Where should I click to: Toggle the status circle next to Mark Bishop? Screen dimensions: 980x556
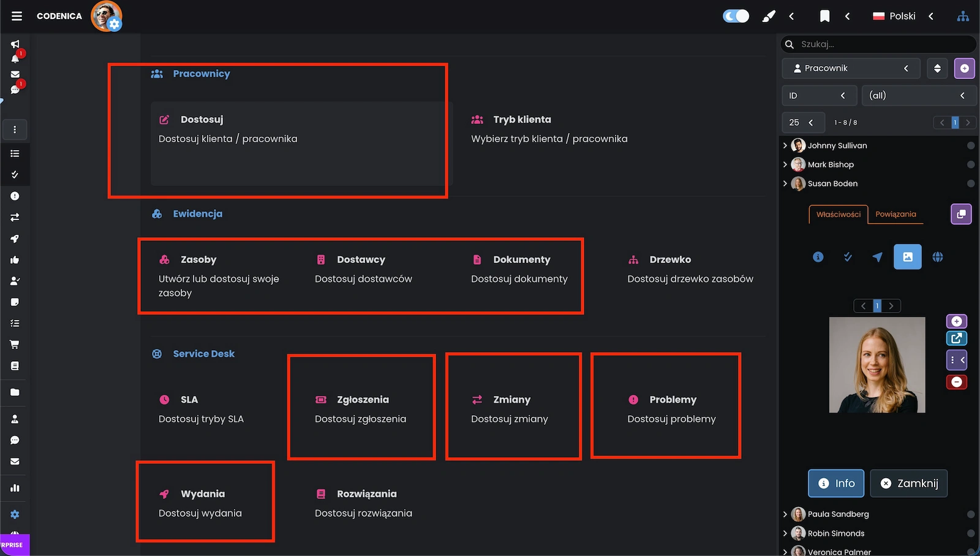pos(971,164)
